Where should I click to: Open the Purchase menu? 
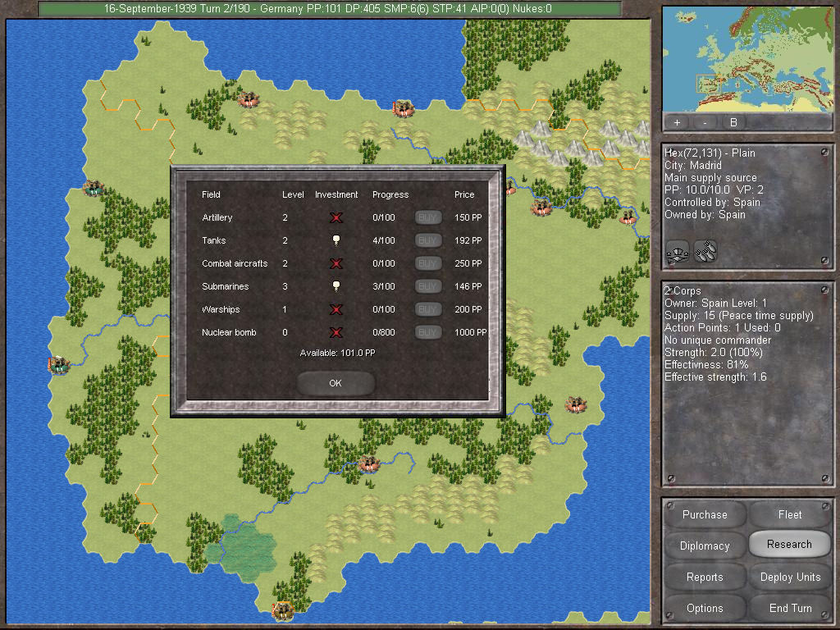[x=705, y=514]
